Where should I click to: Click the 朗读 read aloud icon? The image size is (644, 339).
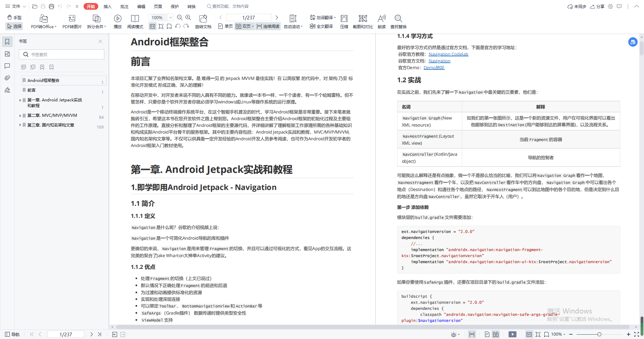[x=382, y=22]
